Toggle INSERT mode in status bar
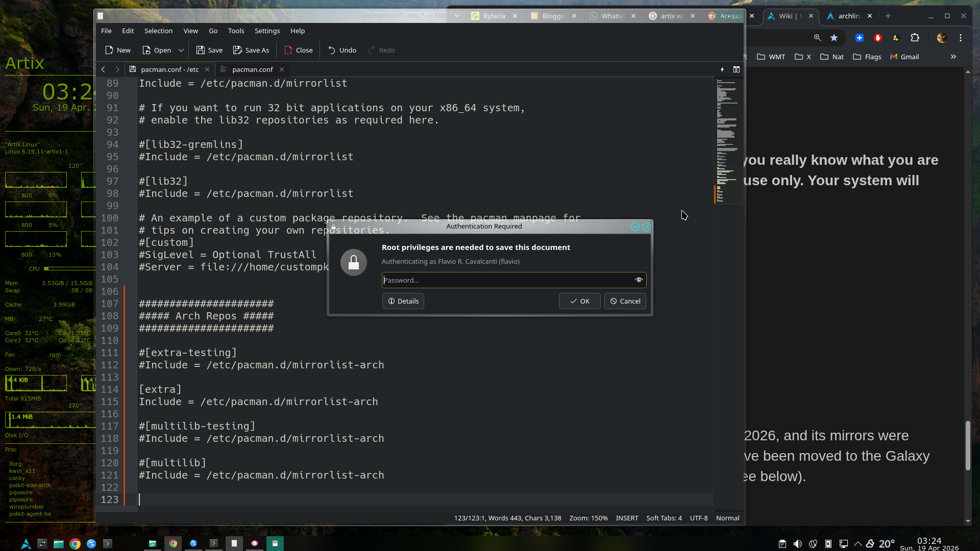The image size is (980, 551). [x=627, y=518]
